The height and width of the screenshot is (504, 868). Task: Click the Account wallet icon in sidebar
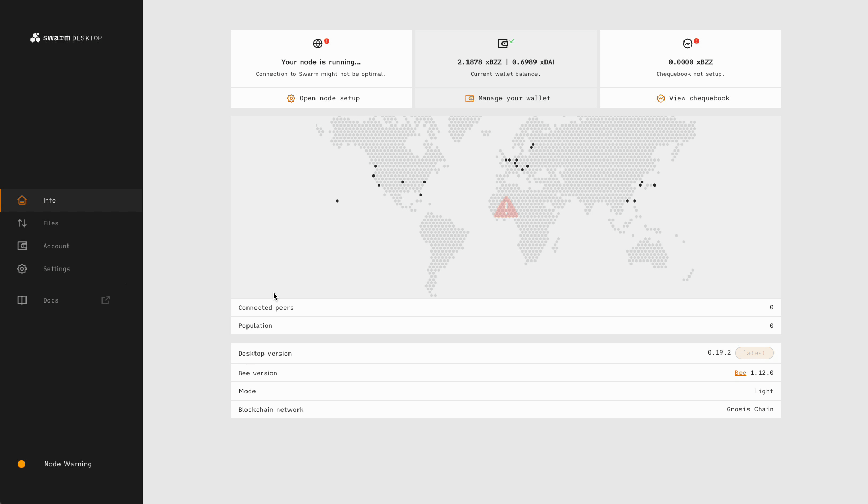click(x=22, y=246)
